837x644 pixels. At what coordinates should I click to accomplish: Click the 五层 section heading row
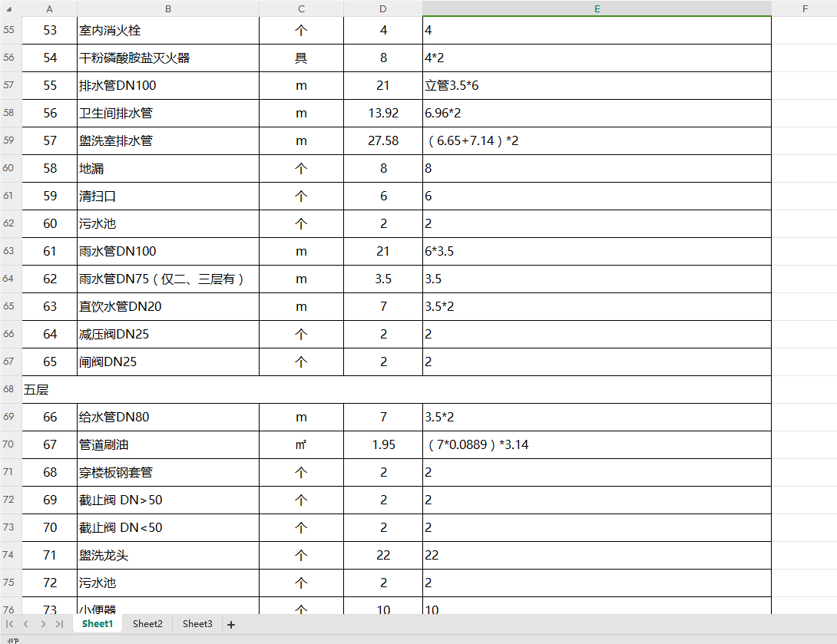(396, 389)
